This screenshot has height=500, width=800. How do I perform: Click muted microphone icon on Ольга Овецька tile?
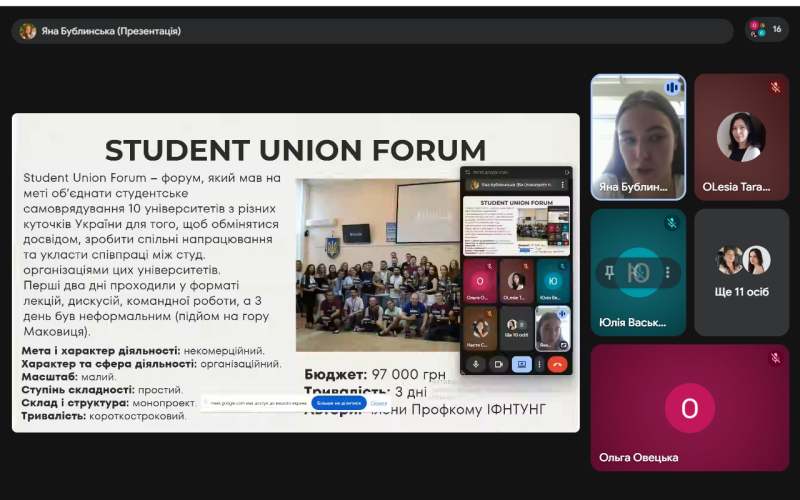click(x=776, y=358)
